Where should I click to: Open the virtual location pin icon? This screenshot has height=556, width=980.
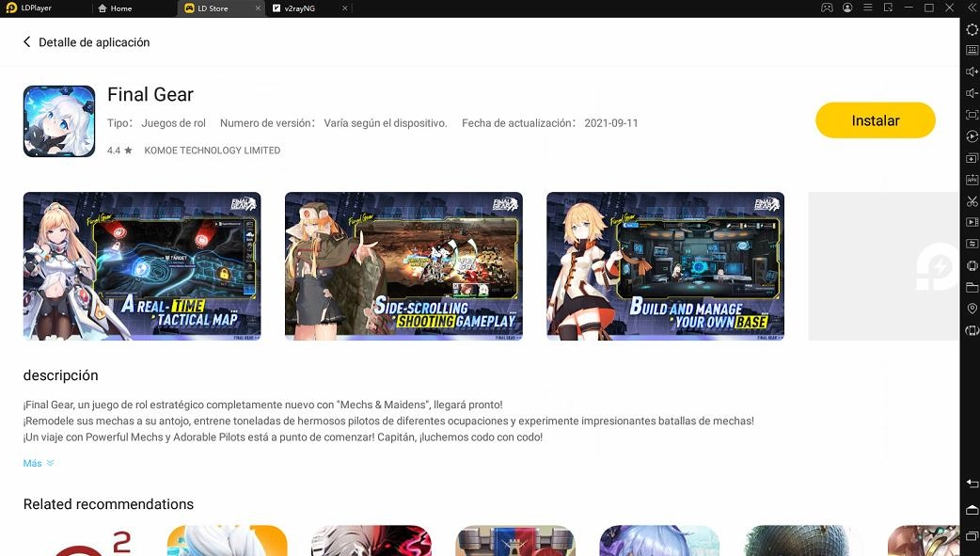pyautogui.click(x=972, y=309)
